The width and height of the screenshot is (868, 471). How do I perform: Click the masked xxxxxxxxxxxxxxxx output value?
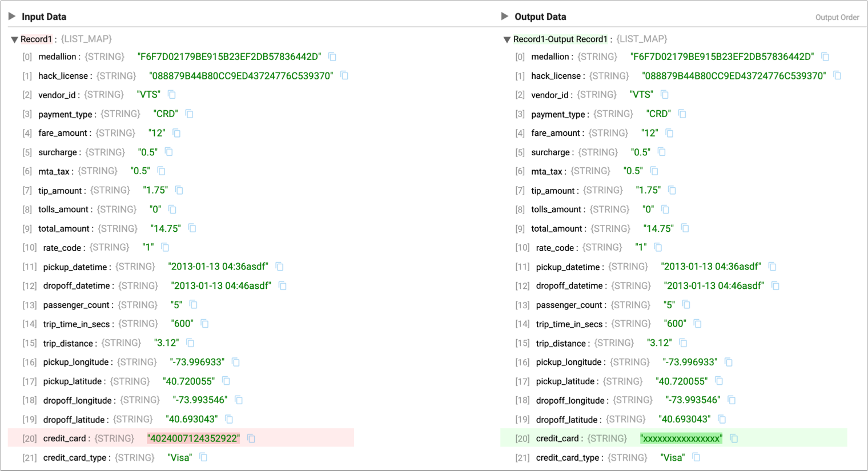[681, 438]
